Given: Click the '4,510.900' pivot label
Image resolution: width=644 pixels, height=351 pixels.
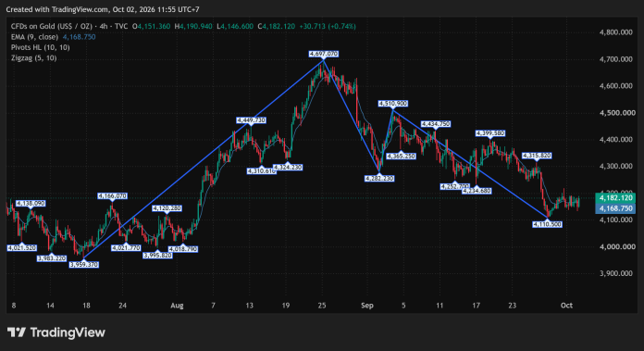Looking at the screenshot, I should (393, 104).
